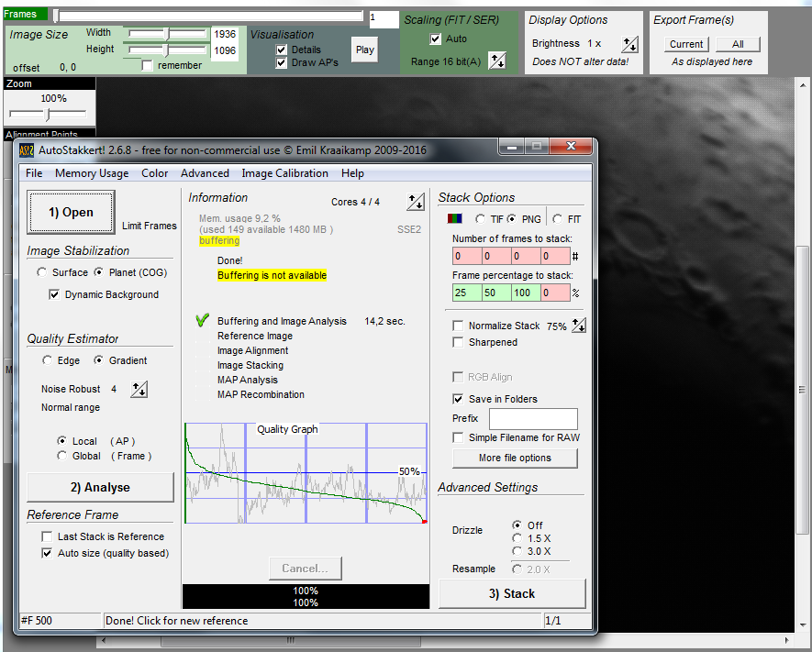Select Gradient quality estimator
812x652 pixels.
(98, 360)
